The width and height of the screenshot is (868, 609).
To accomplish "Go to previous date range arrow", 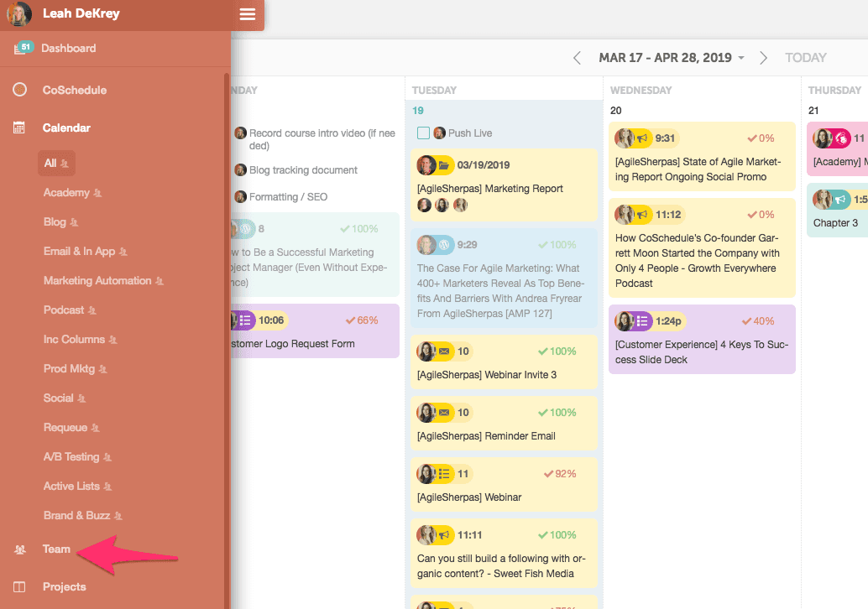I will [x=577, y=58].
